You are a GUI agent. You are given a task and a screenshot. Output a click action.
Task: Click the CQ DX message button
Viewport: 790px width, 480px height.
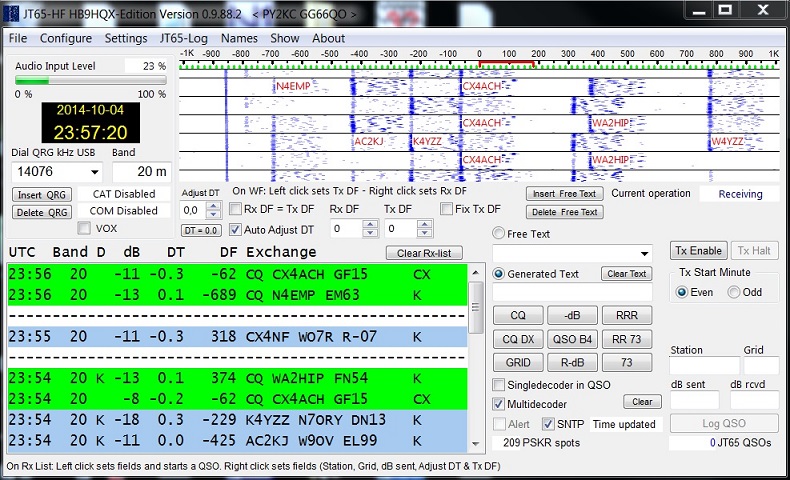click(518, 339)
